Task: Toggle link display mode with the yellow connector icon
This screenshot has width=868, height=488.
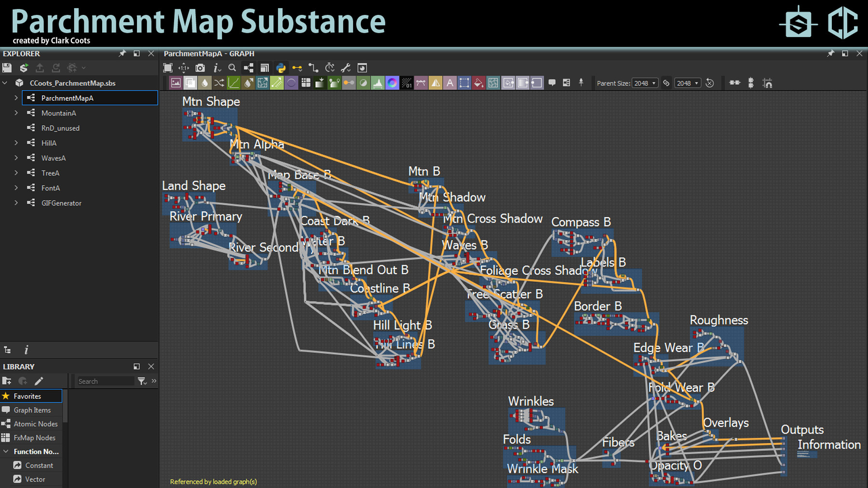Action: click(297, 68)
